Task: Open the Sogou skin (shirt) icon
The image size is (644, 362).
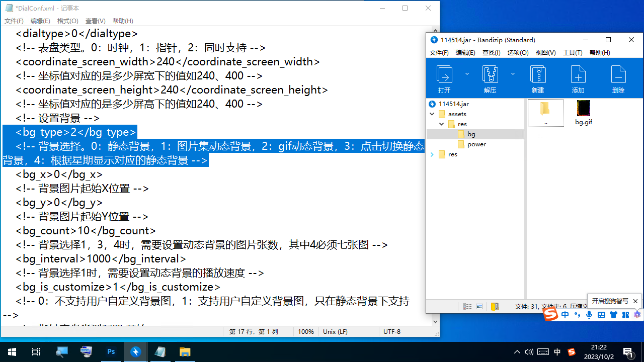Action: (613, 315)
